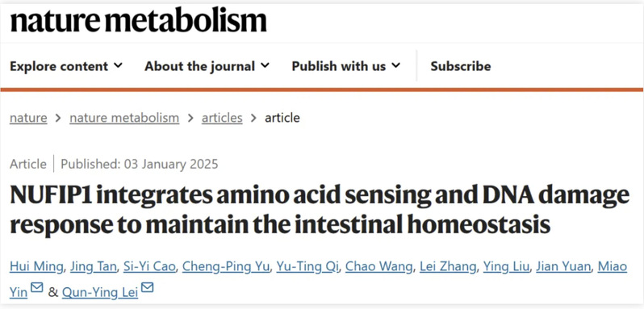This screenshot has height=309, width=644.
Task: Expand the Explore content dropdown
Action: (x=66, y=66)
